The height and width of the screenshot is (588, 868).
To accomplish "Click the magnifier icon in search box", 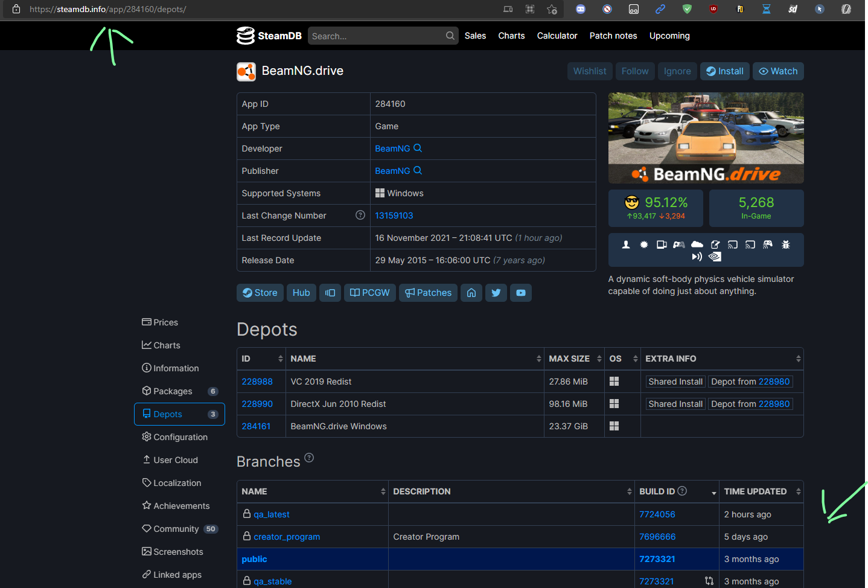I will [450, 36].
